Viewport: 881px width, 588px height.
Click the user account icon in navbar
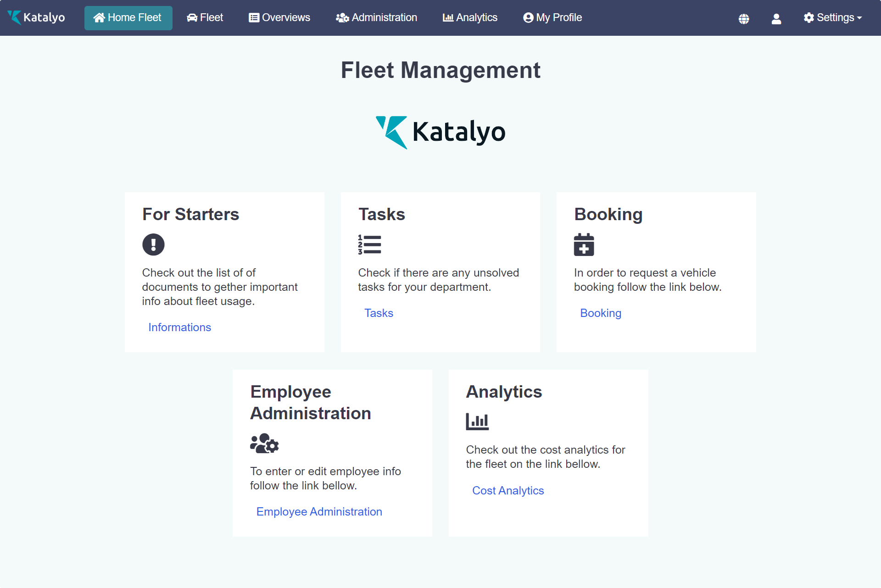coord(776,18)
